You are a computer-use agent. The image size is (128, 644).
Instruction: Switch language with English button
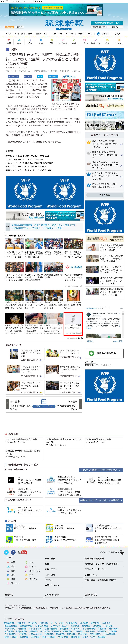9,27
